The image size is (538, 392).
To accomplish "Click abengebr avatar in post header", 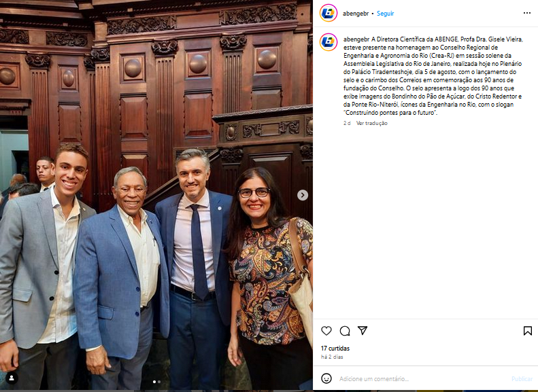I will click(x=329, y=14).
